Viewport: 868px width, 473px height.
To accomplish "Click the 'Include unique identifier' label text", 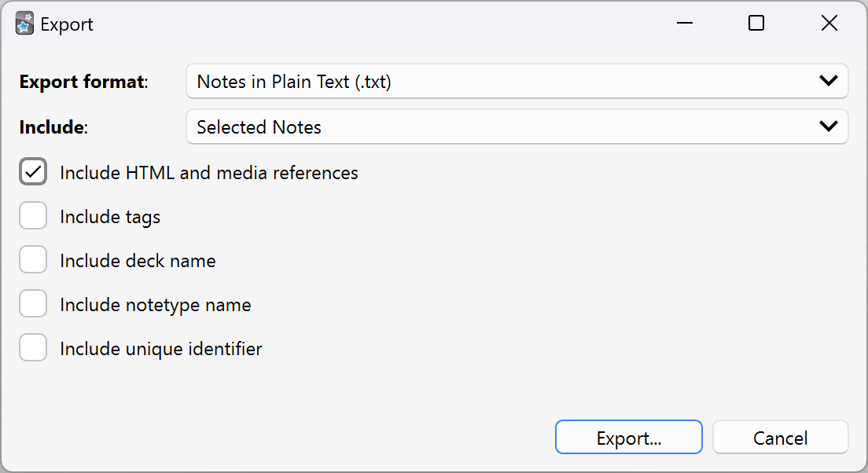I will 160,349.
